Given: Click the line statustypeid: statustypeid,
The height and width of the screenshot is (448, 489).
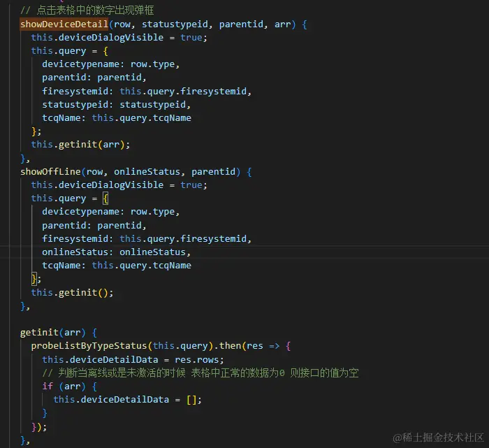Looking at the screenshot, I should click(x=117, y=105).
